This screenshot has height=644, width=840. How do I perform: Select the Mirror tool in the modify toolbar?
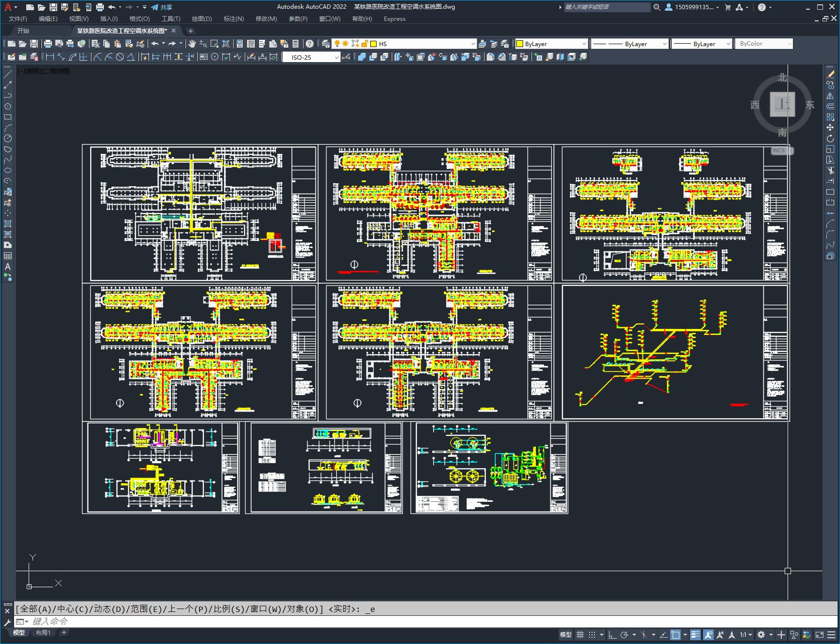tap(830, 96)
